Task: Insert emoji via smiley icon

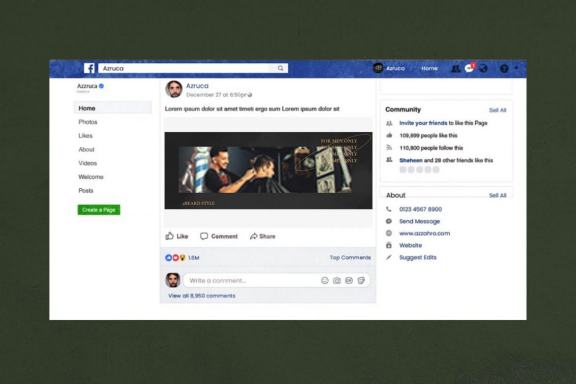Action: pos(325,281)
